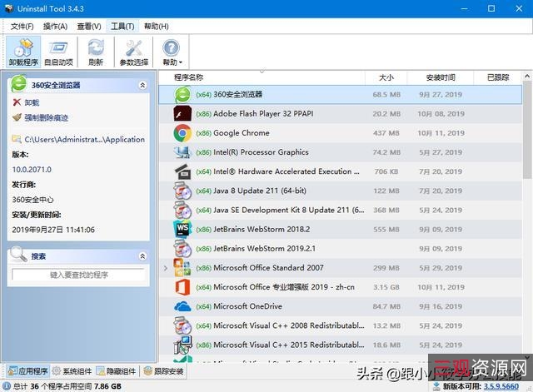Collapse the 360安全浏览器 details panel
The image size is (533, 392).
(x=142, y=85)
